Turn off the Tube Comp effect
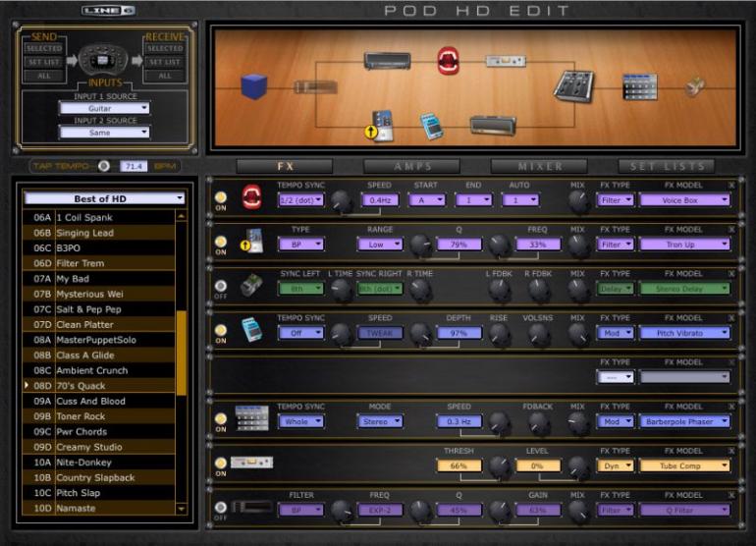This screenshot has height=546, width=756. coord(220,464)
